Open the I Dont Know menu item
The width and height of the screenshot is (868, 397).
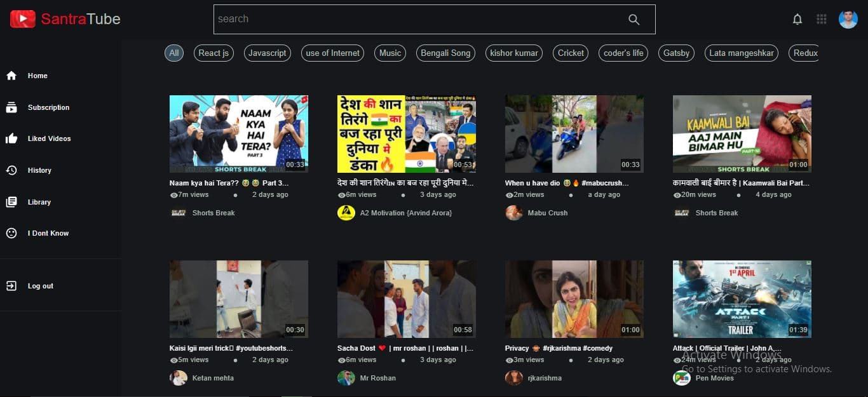(x=48, y=233)
